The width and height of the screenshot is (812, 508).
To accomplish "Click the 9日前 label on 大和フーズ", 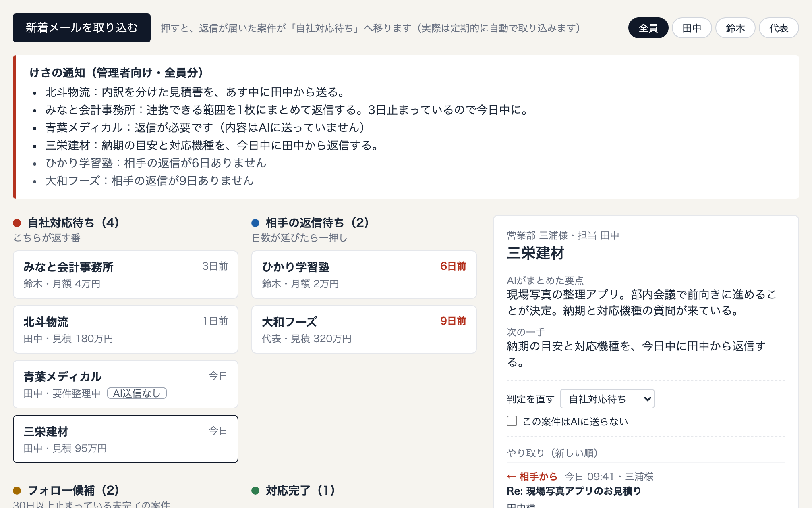I will tap(453, 321).
